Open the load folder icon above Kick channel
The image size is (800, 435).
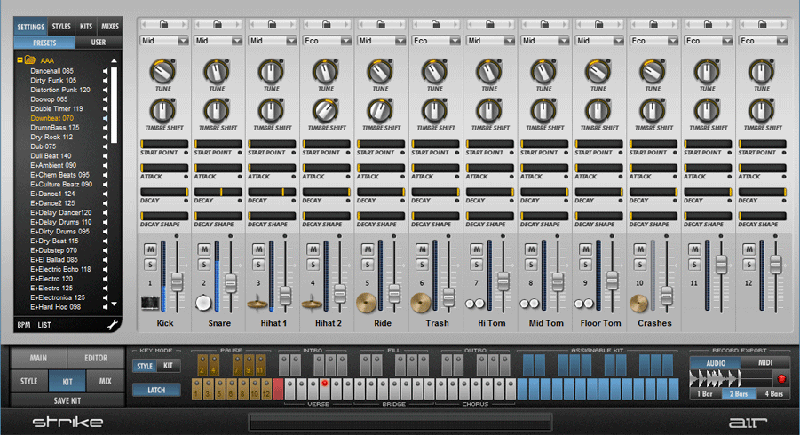pos(164,24)
